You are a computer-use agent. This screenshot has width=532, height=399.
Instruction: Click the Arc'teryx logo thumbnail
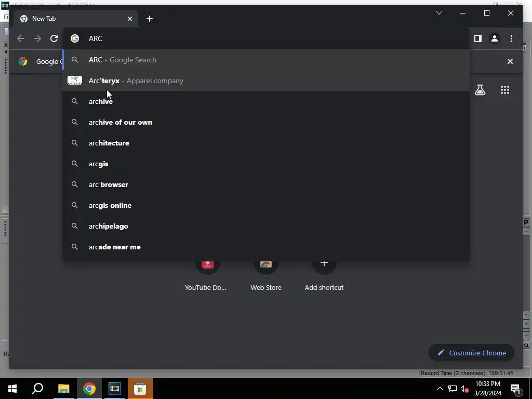point(75,81)
